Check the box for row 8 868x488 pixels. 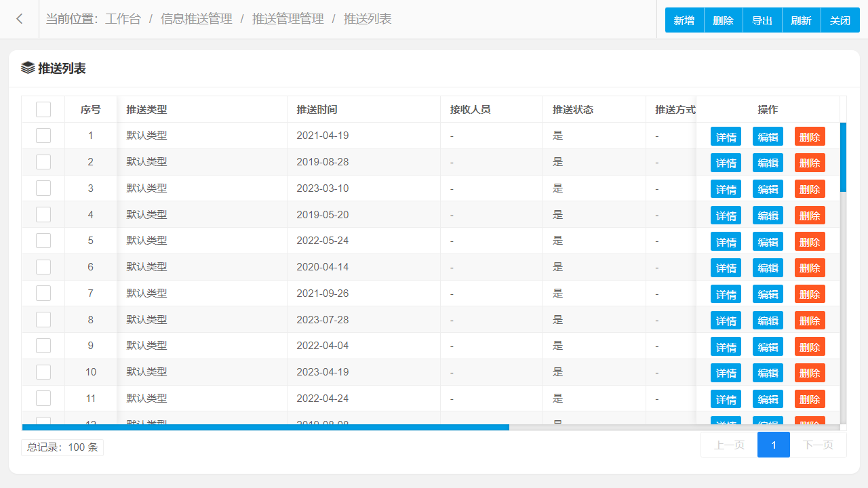43,319
